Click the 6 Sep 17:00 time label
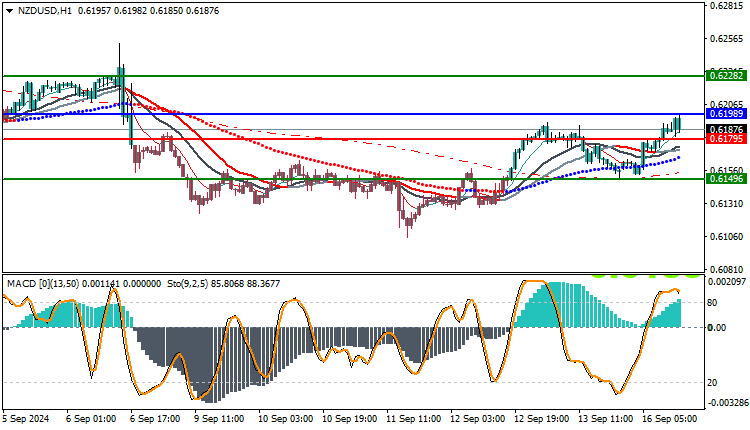Image resolution: width=750 pixels, height=430 pixels. click(x=155, y=419)
